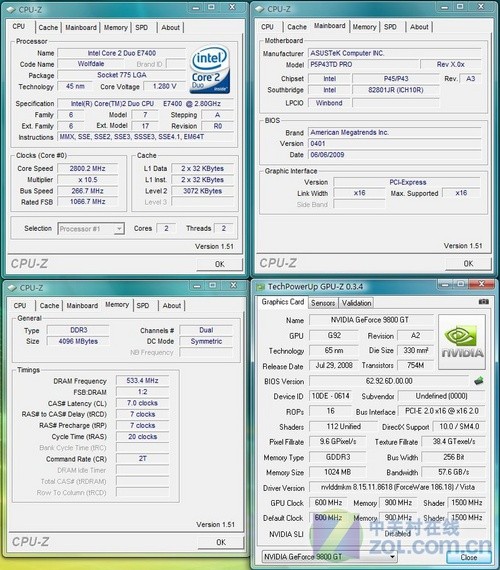Open the Memory tab in the CPU window

pyautogui.click(x=116, y=28)
